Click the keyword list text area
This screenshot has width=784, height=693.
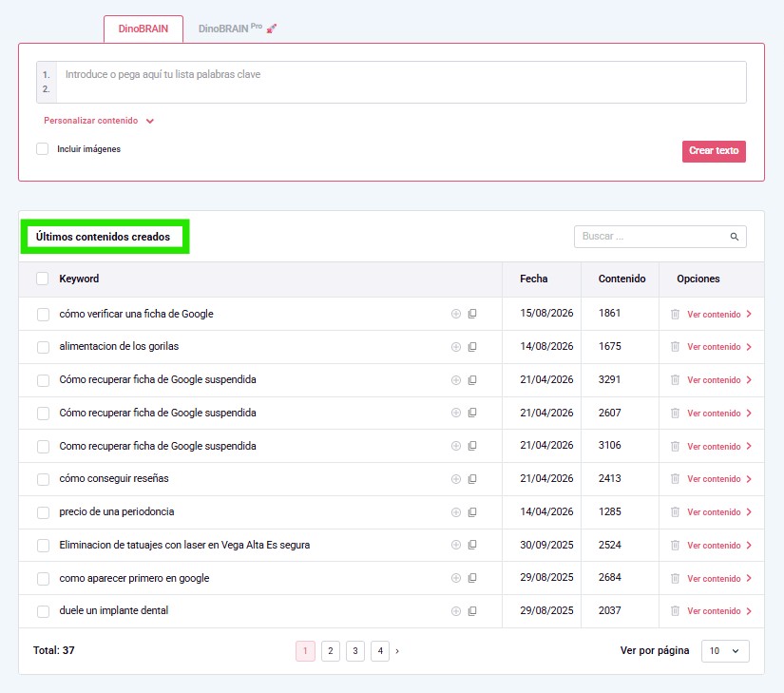pyautogui.click(x=401, y=82)
